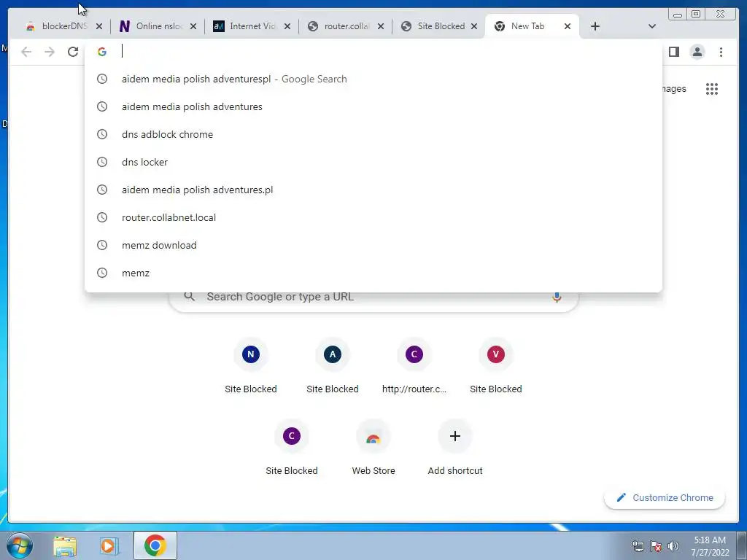
Task: Choose suggestion 'dns locker'
Action: (x=373, y=162)
